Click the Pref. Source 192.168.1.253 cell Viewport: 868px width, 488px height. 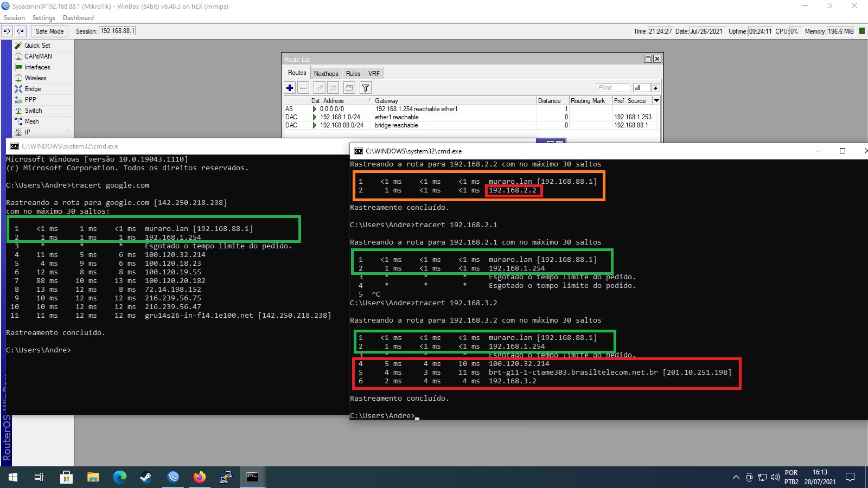point(633,117)
